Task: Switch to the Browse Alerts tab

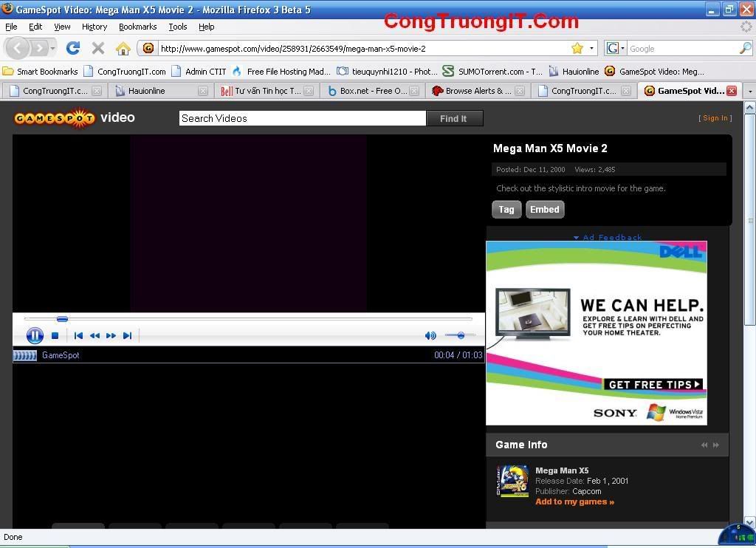Action: [478, 91]
